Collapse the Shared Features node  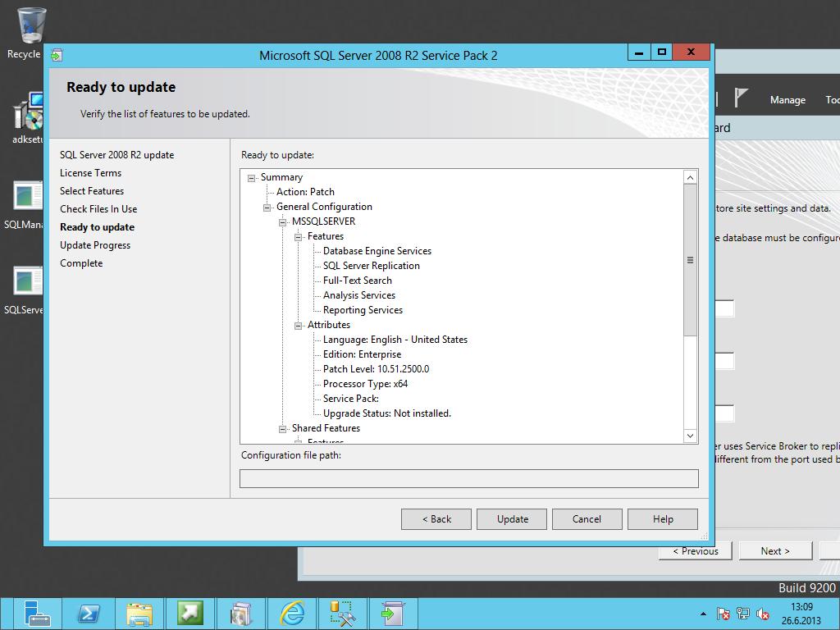point(282,429)
